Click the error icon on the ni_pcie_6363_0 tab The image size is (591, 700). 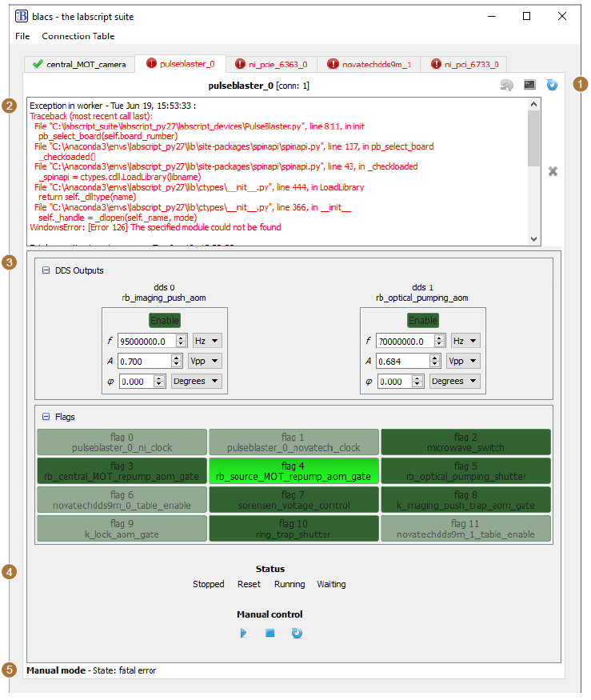[x=240, y=64]
